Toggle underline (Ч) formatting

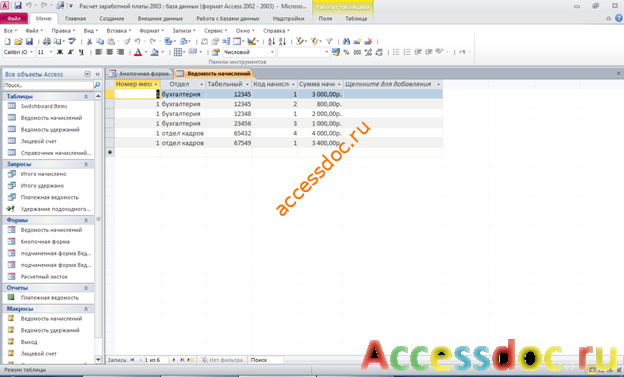tap(81, 52)
